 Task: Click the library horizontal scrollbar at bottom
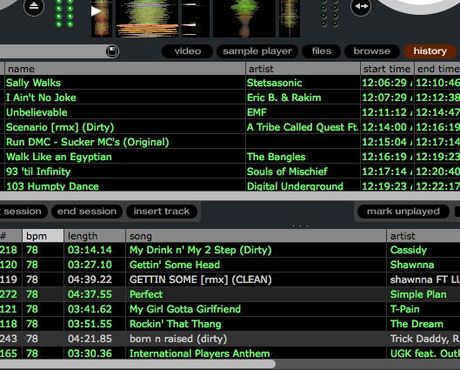point(137,364)
